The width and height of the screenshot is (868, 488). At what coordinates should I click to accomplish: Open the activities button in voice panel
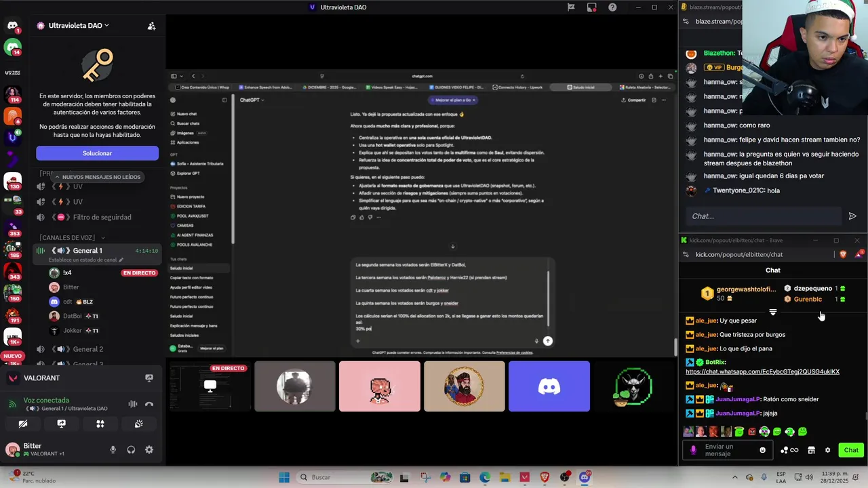click(100, 424)
